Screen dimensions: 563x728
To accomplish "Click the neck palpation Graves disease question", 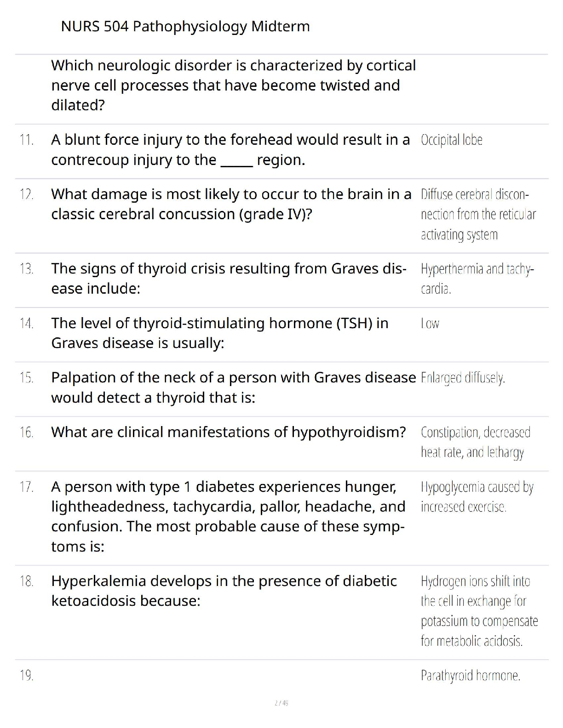I will [233, 387].
